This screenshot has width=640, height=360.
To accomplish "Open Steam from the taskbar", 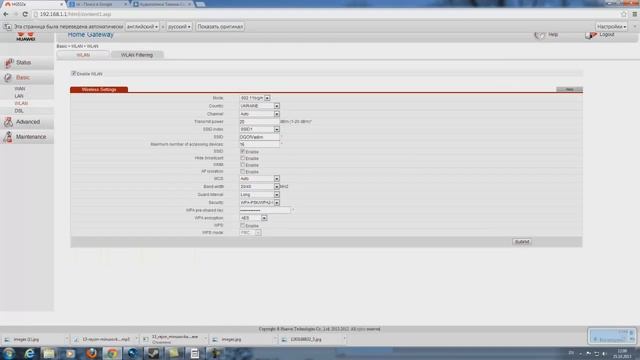I will 153,353.
